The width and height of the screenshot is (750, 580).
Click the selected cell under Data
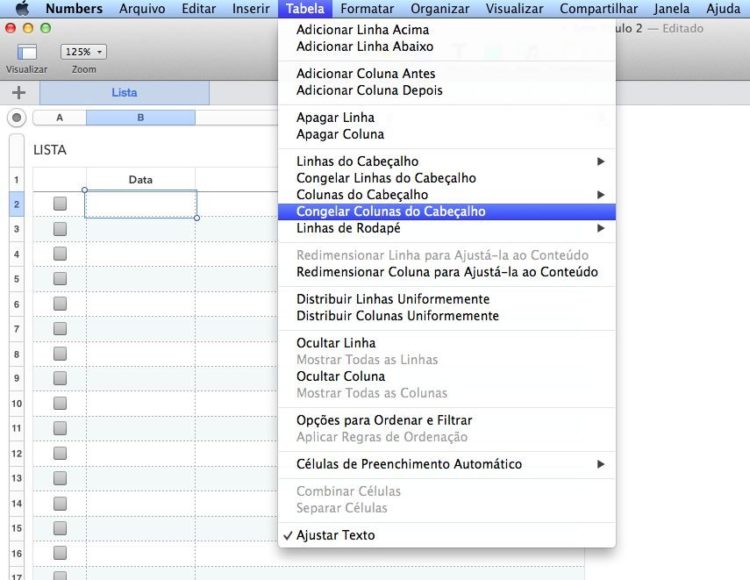pyautogui.click(x=140, y=204)
